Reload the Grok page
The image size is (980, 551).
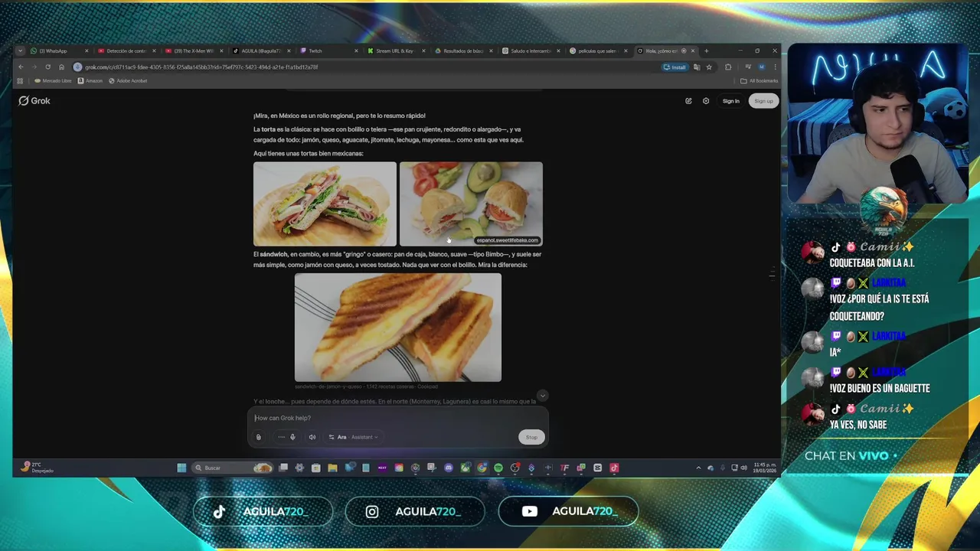[x=47, y=67]
